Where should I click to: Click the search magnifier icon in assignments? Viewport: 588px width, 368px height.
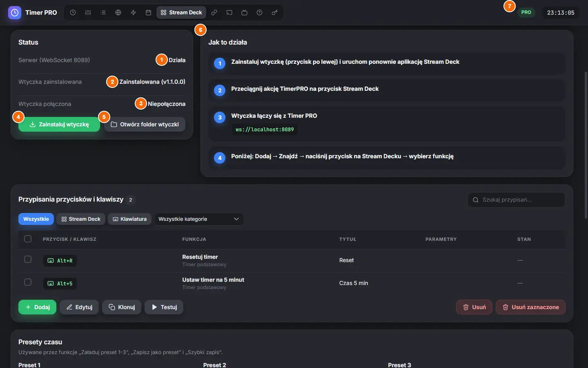(476, 200)
